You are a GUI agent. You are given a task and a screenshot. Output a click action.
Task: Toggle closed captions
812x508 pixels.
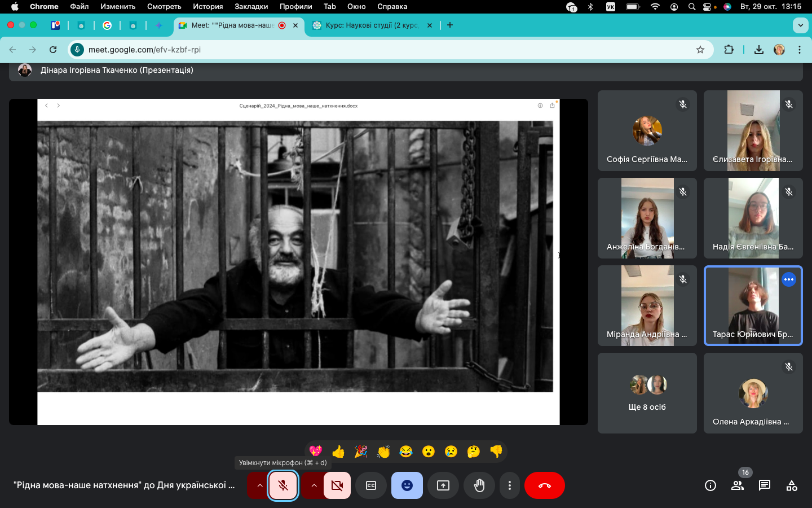pos(371,485)
